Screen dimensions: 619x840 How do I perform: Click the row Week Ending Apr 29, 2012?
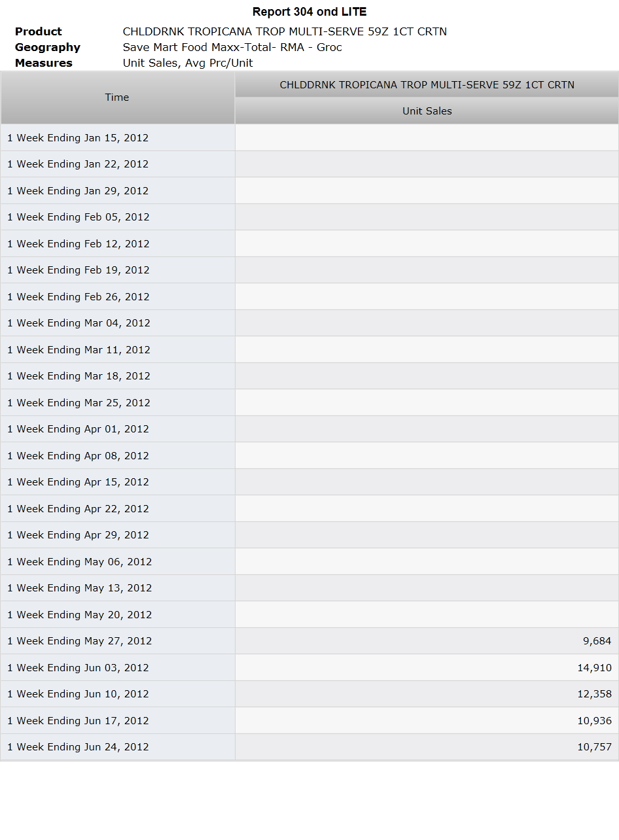click(309, 535)
